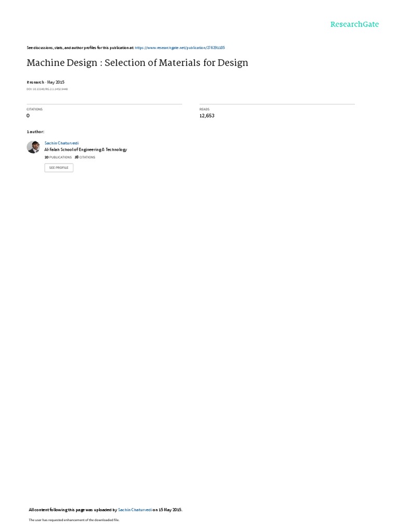Click the 1 author heading
399x532 pixels.
tap(36, 131)
